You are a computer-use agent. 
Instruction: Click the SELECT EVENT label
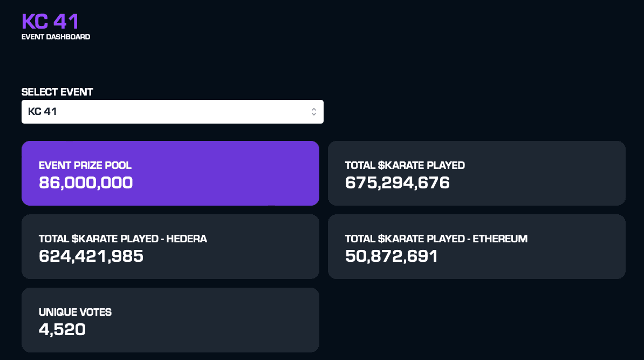(57, 92)
